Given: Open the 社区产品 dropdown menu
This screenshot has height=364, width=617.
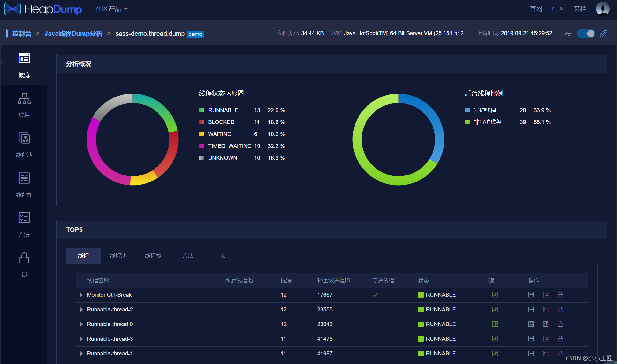Looking at the screenshot, I should (x=111, y=9).
